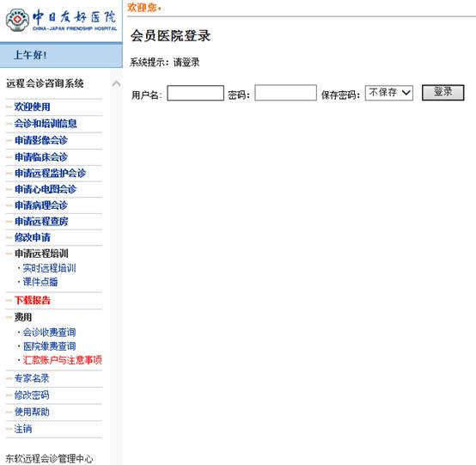This screenshot has height=465, width=476.
Task: Open the 保存密码 dropdown showing 不保存
Action: click(389, 93)
